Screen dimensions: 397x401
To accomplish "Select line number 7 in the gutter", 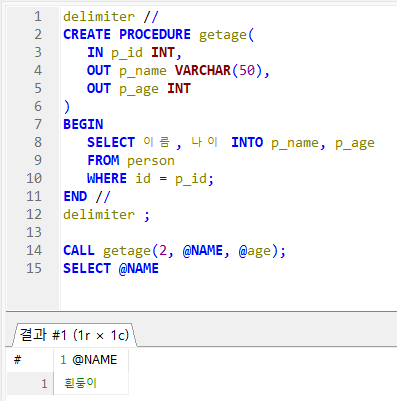I will point(38,124).
